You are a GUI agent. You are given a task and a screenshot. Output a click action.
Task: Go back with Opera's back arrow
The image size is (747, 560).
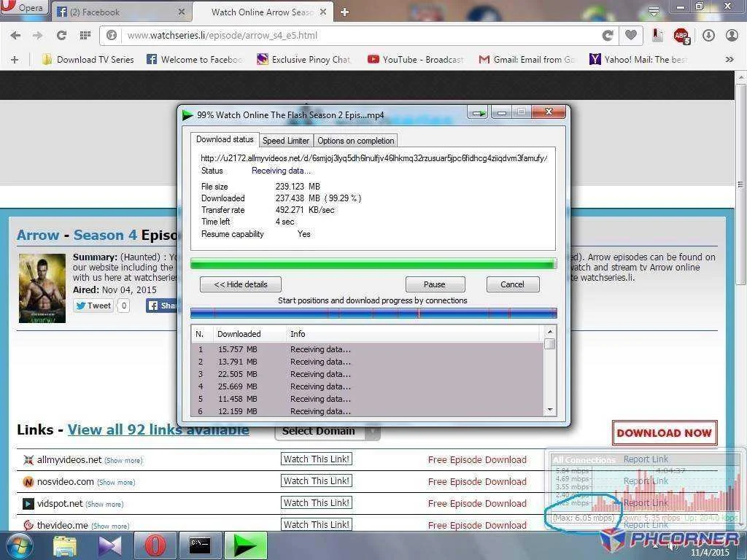point(15,35)
